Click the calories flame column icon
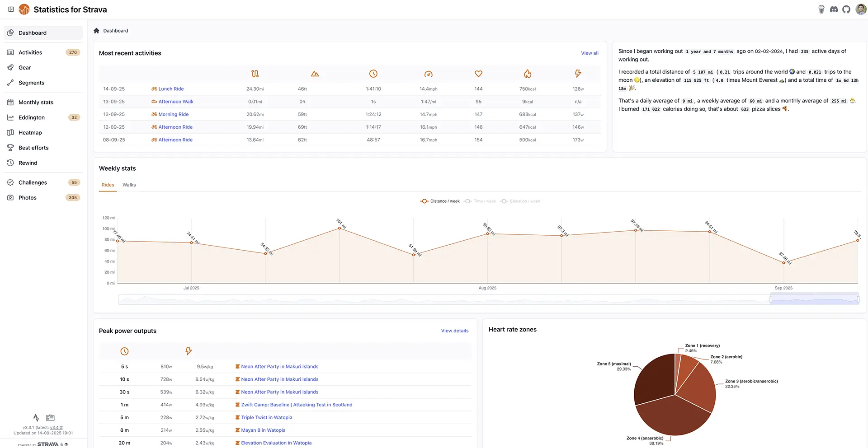Image resolution: width=868 pixels, height=448 pixels. click(x=527, y=74)
